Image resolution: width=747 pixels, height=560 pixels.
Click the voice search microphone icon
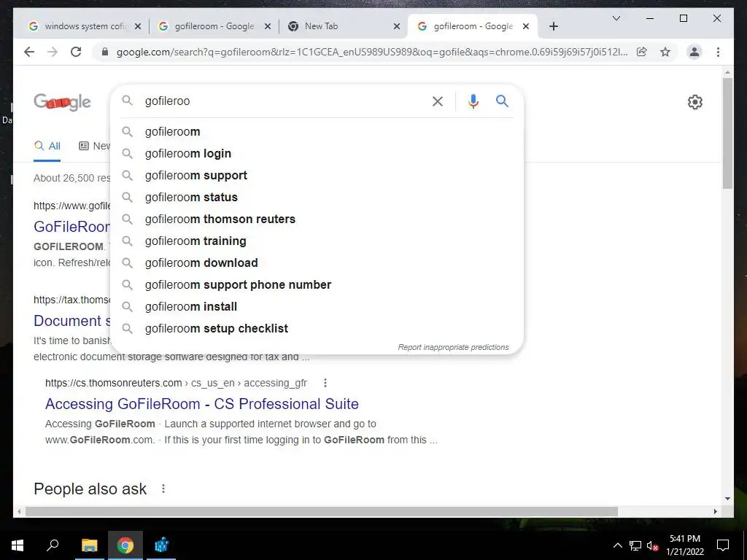tap(473, 101)
